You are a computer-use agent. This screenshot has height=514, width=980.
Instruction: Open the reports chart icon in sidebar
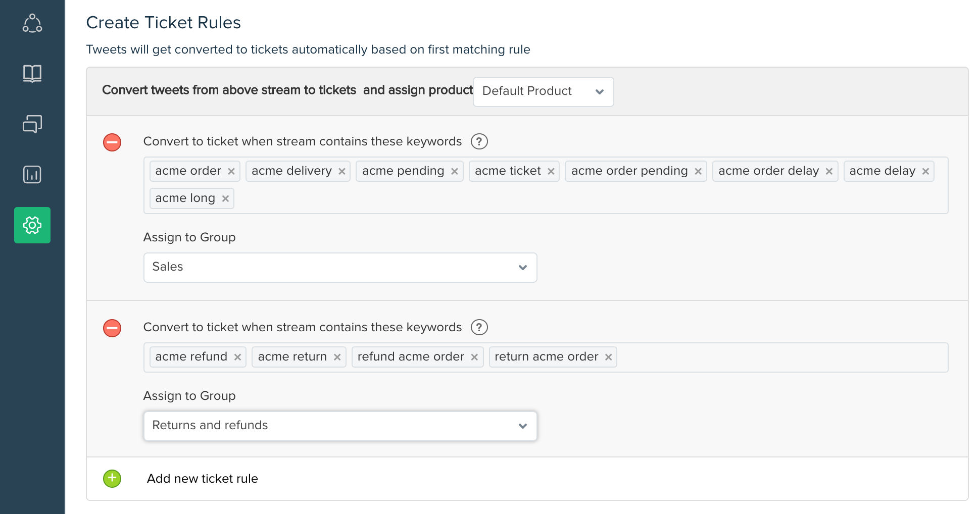(32, 175)
